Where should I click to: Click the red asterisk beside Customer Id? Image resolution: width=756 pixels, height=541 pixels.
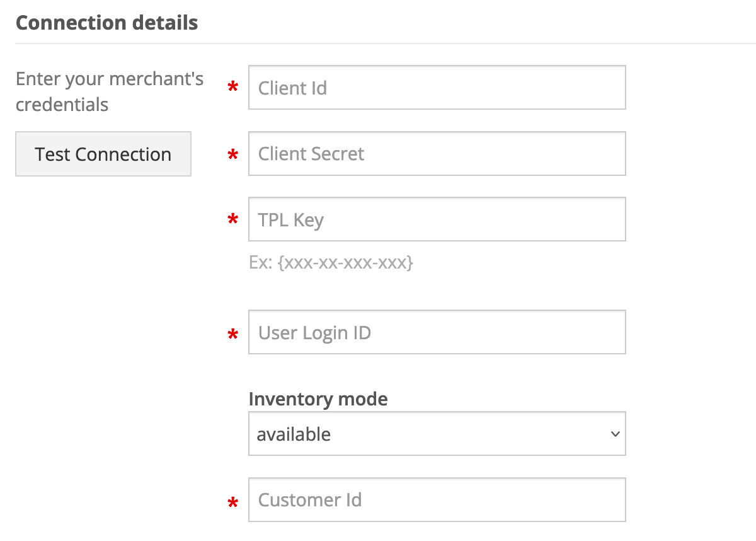point(233,503)
